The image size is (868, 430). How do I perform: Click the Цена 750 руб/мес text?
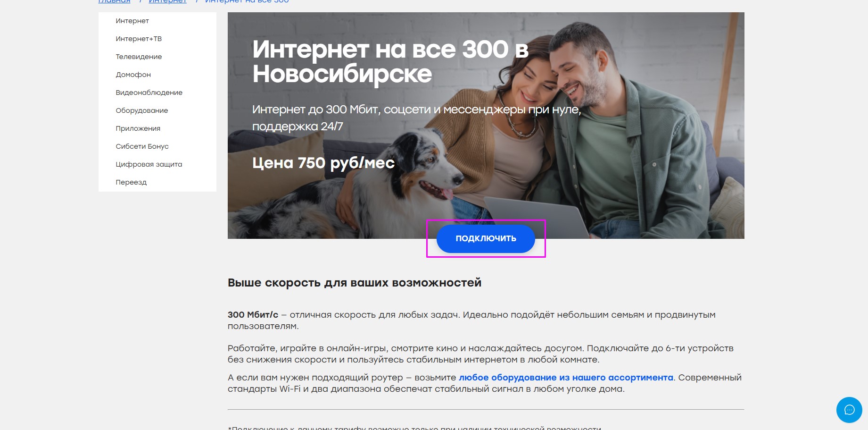click(323, 163)
